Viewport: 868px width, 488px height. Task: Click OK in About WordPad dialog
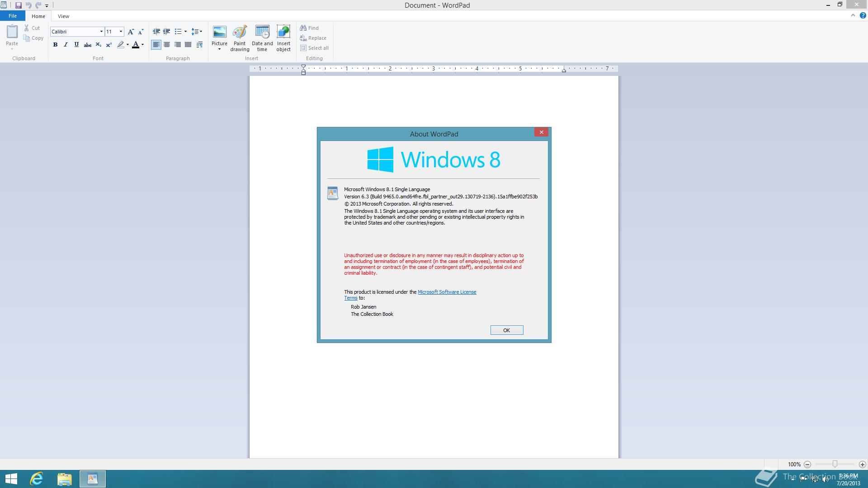[x=507, y=330]
